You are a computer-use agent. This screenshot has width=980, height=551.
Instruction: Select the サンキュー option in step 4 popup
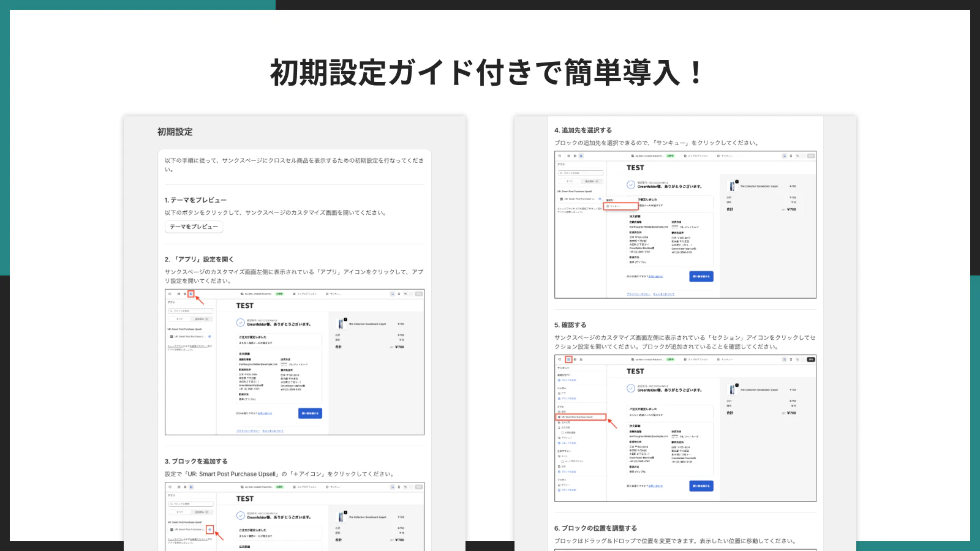[x=621, y=206]
